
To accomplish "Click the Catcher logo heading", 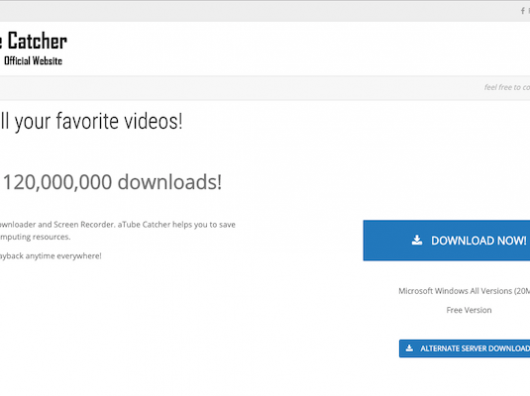I will [x=33, y=41].
